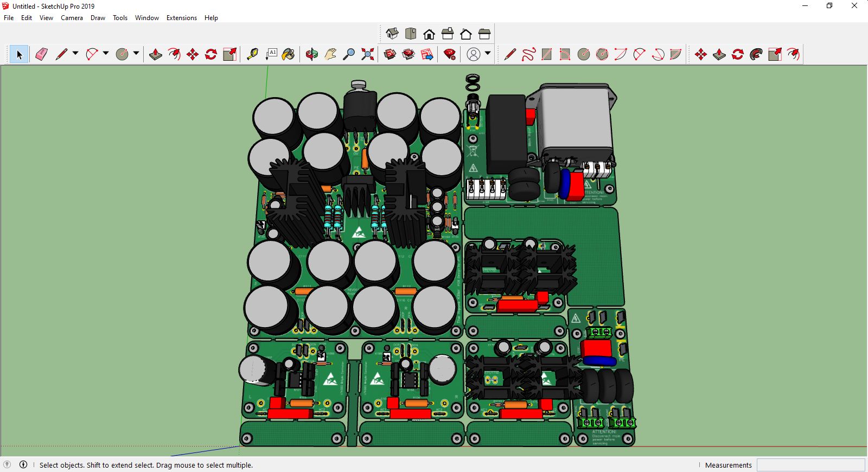
Task: Choose the Rectangle drawing tool
Action: (547, 54)
